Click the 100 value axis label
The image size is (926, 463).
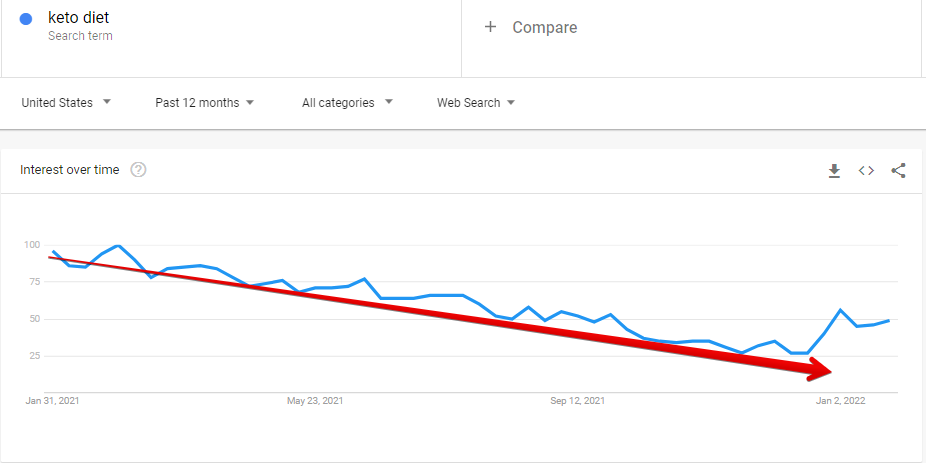tap(32, 244)
